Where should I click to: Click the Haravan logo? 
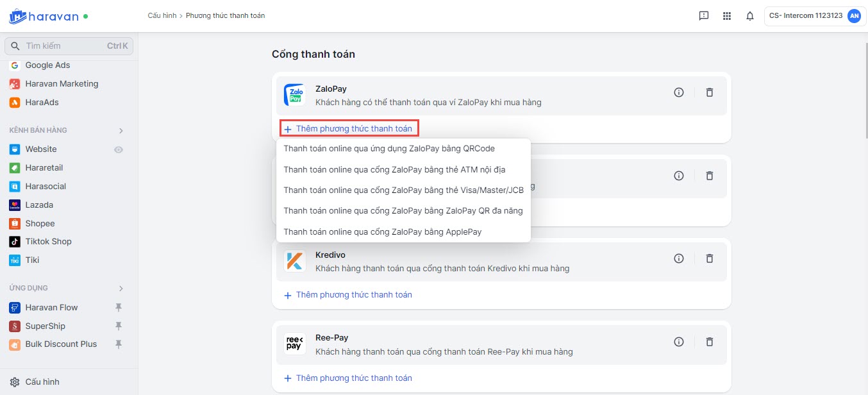(48, 16)
